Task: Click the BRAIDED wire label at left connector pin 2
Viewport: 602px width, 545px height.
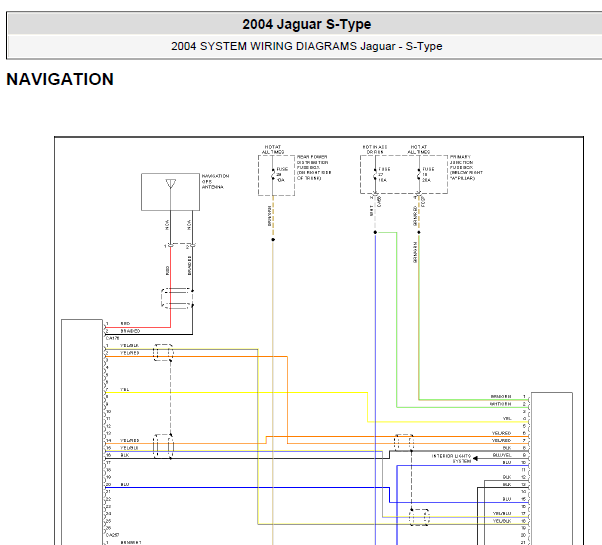Action: [x=130, y=331]
